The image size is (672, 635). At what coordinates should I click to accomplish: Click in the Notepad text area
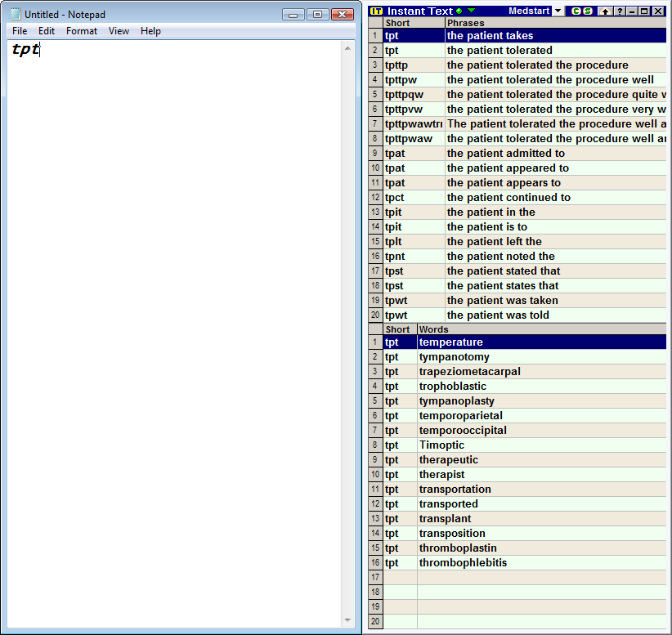[174, 334]
